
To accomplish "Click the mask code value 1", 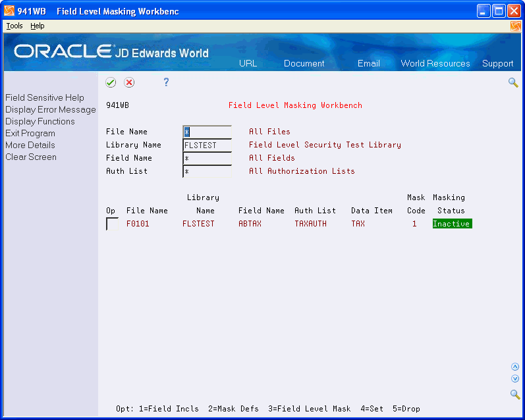I will coord(414,224).
